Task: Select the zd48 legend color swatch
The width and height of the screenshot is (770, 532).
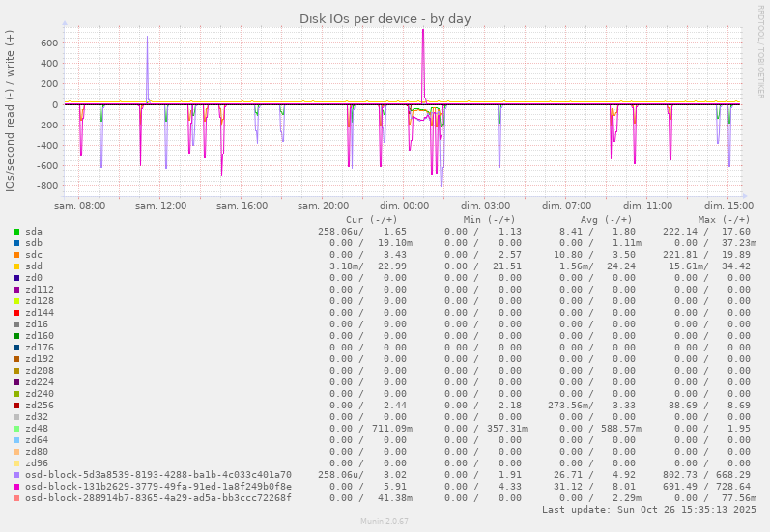Action: (x=16, y=429)
